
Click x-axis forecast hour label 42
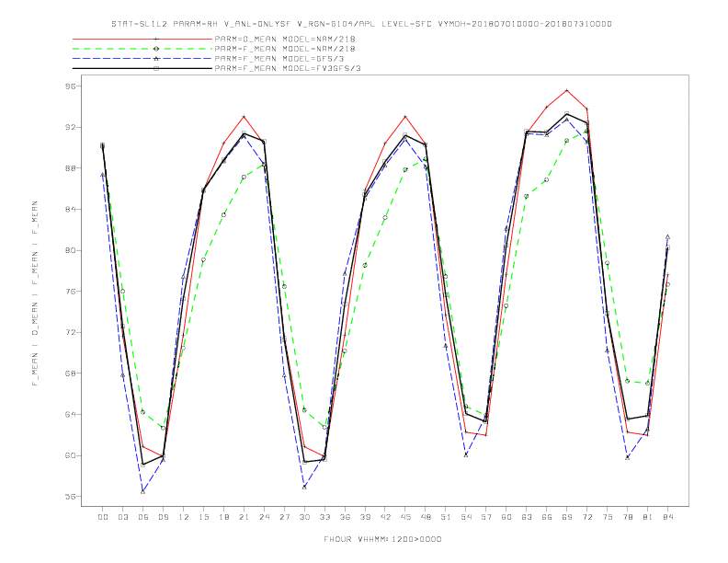tap(385, 517)
